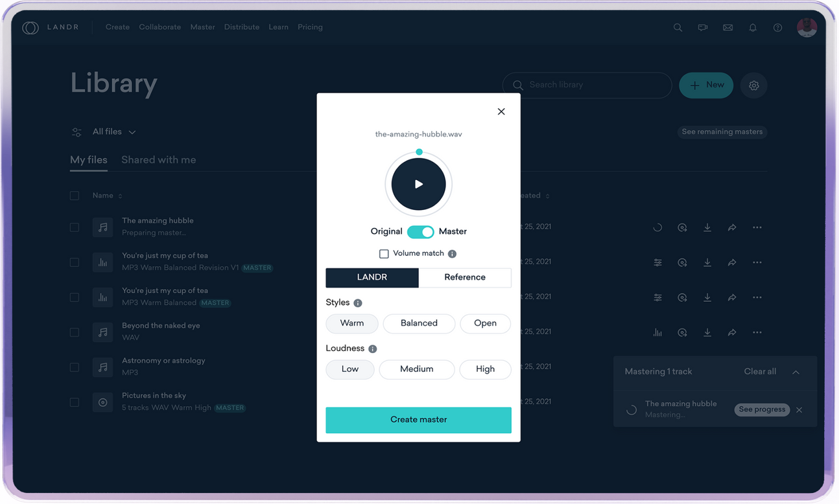Open mastering settings for Revision V1 row
The height and width of the screenshot is (504, 839).
tap(657, 262)
